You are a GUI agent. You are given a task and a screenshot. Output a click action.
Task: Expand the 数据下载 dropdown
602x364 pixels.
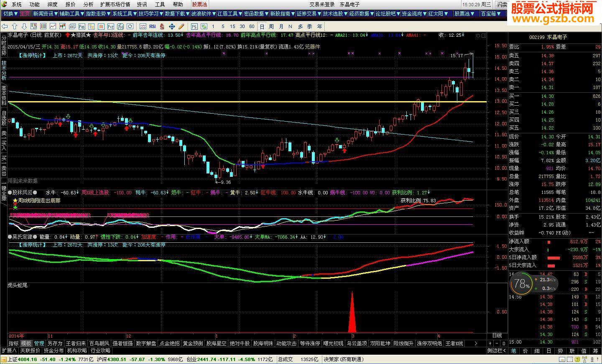pyautogui.click(x=177, y=13)
